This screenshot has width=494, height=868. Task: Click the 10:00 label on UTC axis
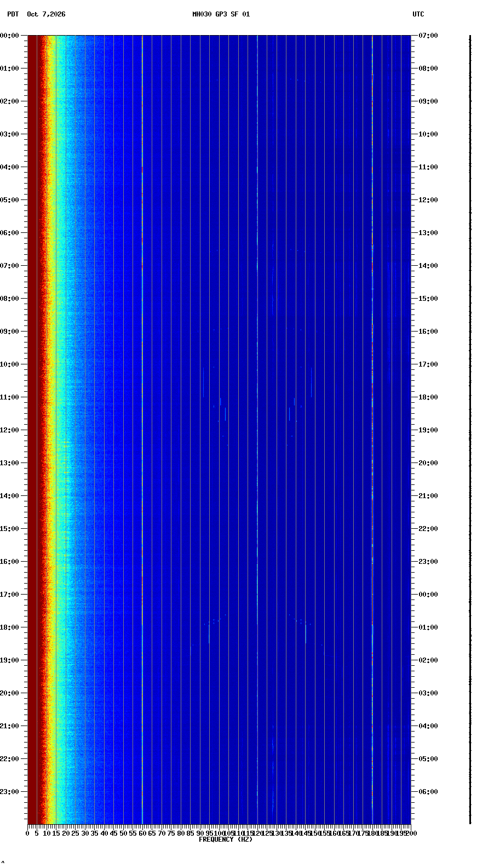point(428,134)
